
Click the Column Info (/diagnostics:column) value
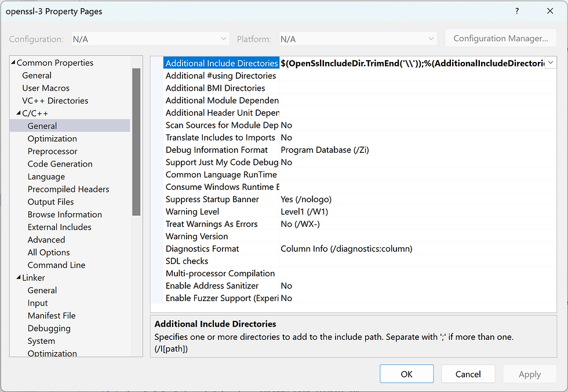pos(347,248)
